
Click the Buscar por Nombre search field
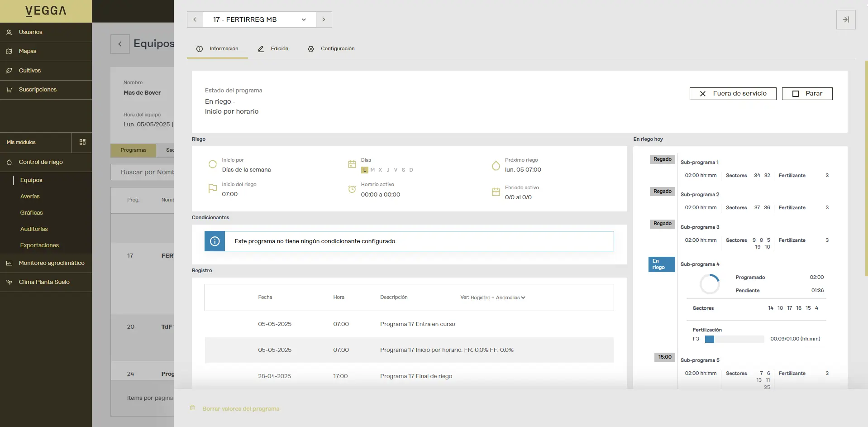pos(143,172)
